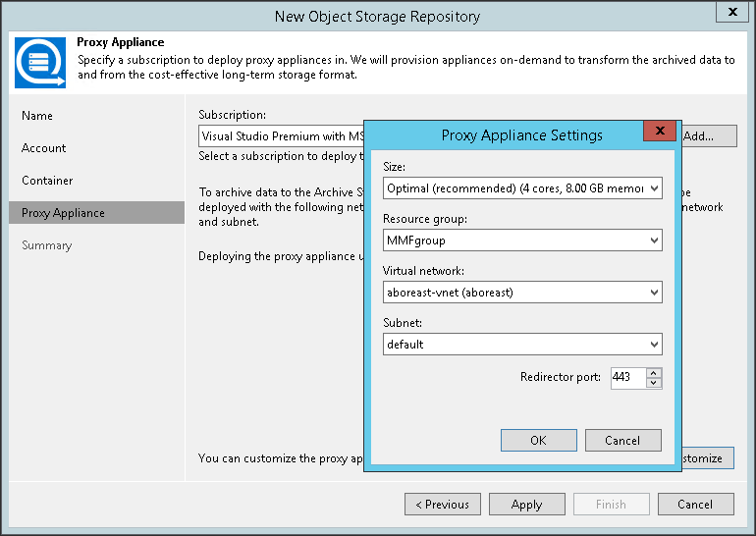Viewport: 756px width, 536px height.
Task: Expand the Resource group dropdown
Action: coord(655,241)
